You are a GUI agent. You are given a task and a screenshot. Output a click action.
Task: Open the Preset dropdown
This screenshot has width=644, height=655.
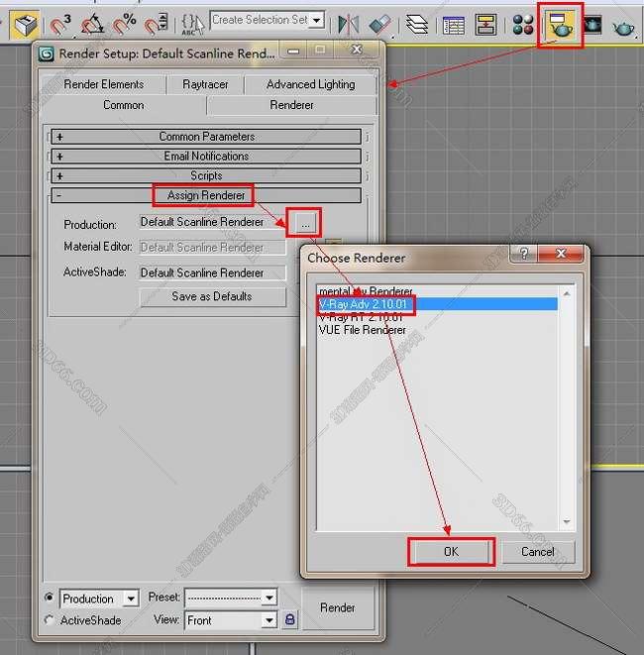click(x=231, y=599)
